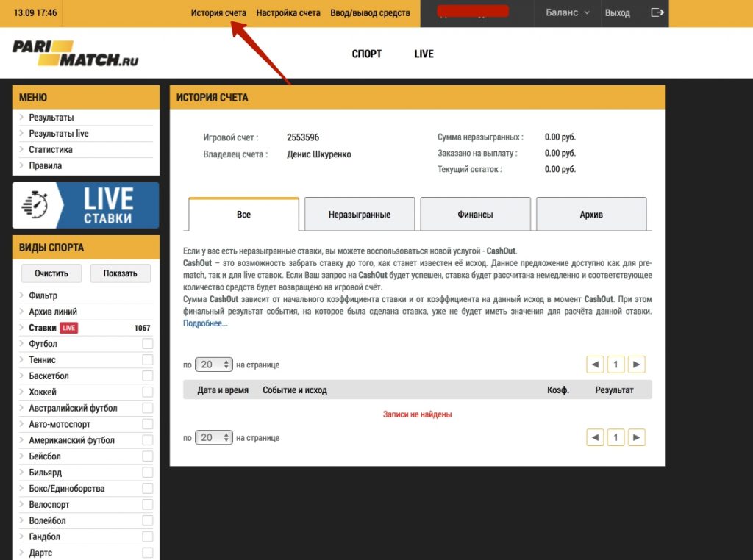753x560 pixels.
Task: Click the logout door icon
Action: 657,12
